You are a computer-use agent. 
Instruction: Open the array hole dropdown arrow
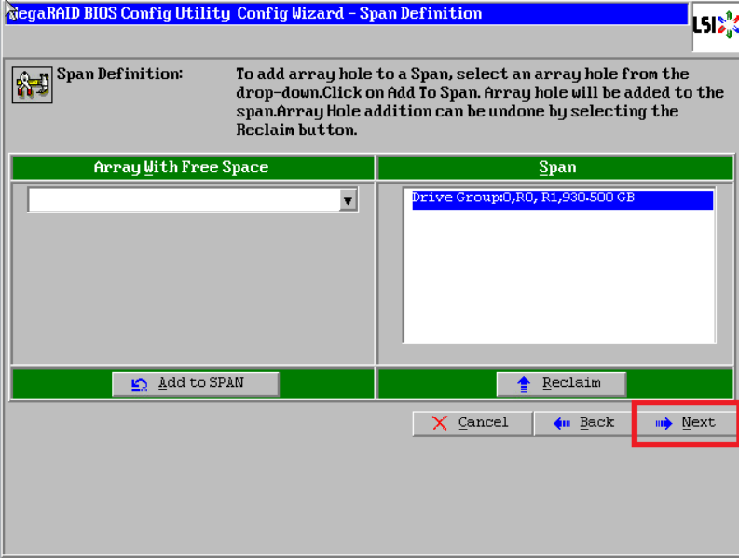point(348,200)
